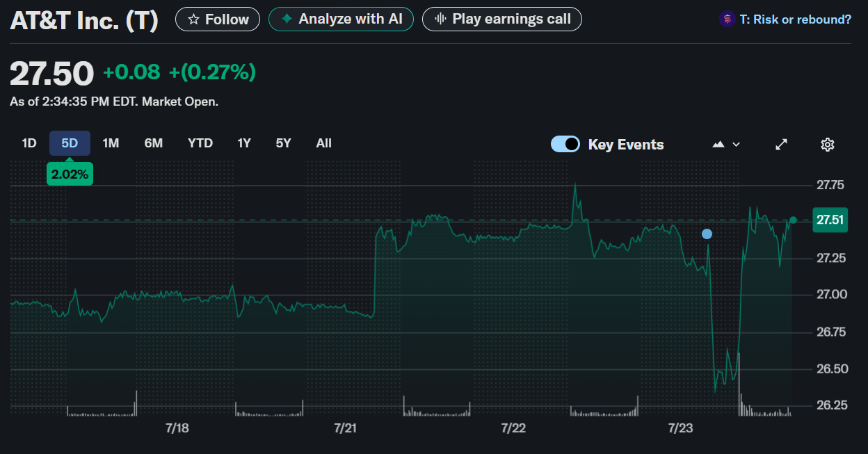Open chart type dropdown chevron
868x454 pixels.
click(x=737, y=145)
